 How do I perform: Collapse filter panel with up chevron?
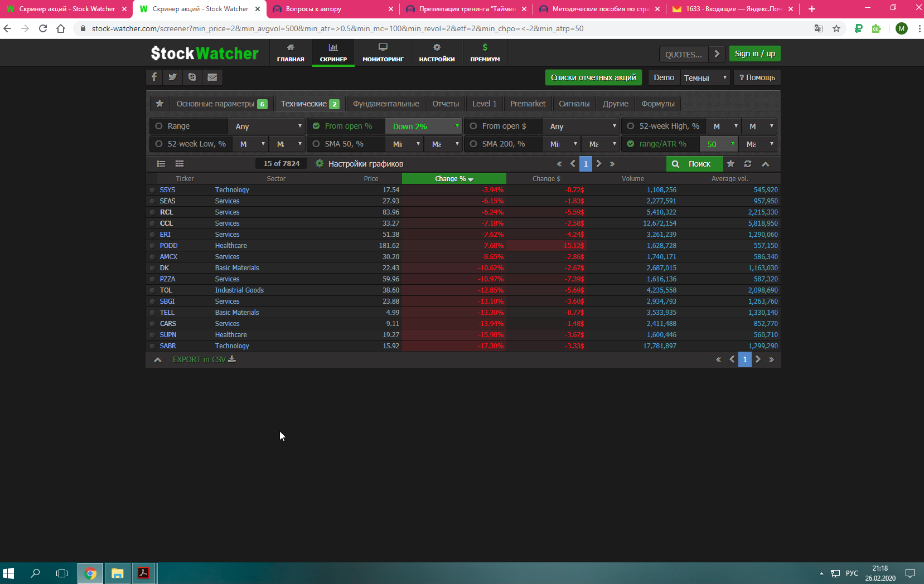pyautogui.click(x=766, y=164)
